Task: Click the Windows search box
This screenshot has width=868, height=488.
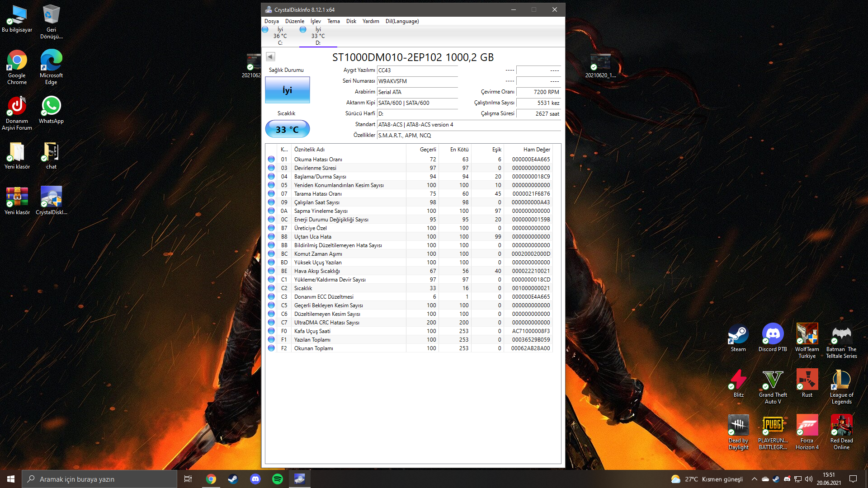Action: click(99, 479)
